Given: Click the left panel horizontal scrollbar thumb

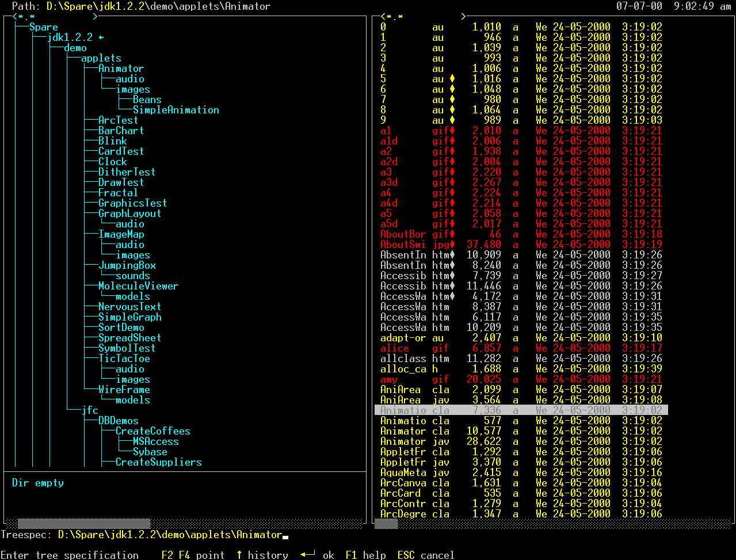Looking at the screenshot, I should click(x=84, y=524).
